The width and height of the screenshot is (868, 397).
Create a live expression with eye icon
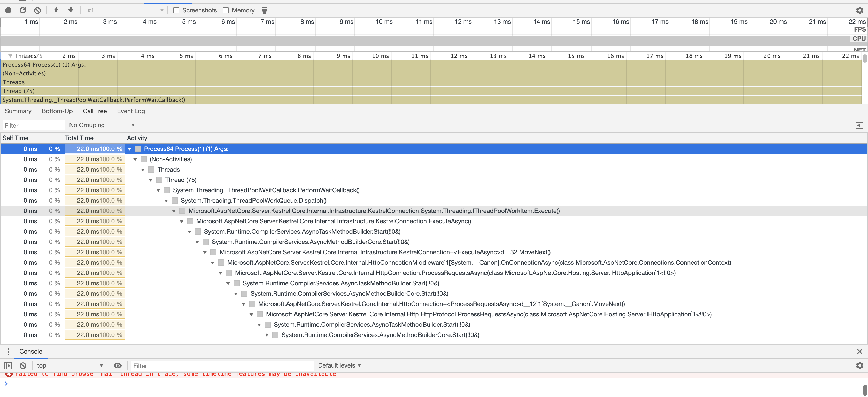coord(118,366)
